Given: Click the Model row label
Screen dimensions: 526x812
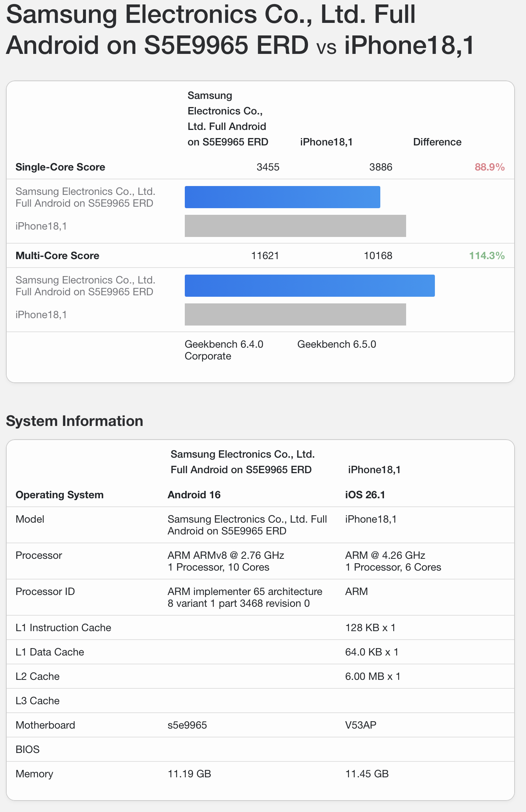Looking at the screenshot, I should point(30,519).
